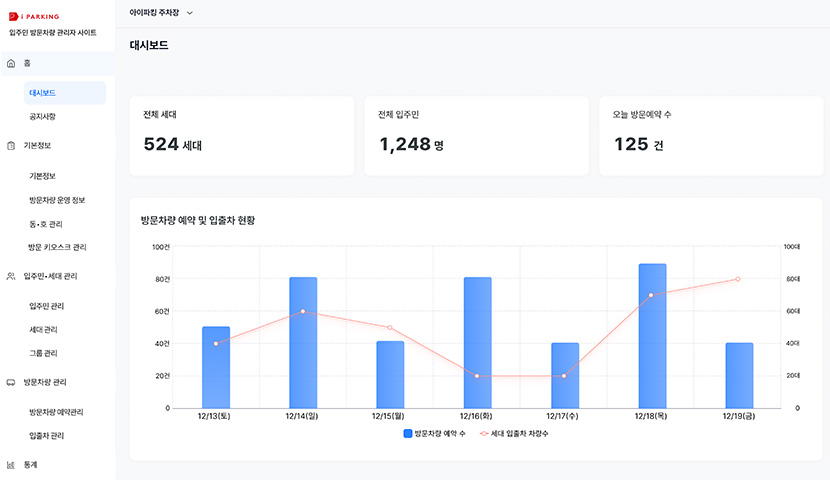Click the 대시보드 page heading

click(x=149, y=46)
